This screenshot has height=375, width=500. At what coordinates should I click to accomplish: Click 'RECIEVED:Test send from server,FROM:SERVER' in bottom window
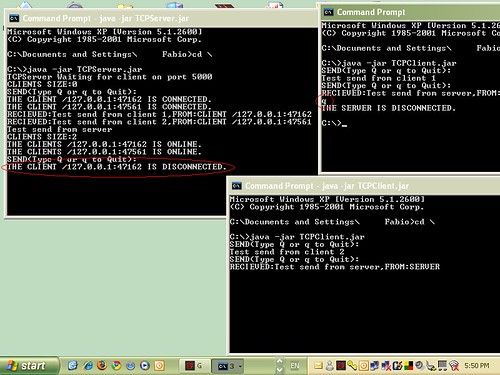[335, 267]
